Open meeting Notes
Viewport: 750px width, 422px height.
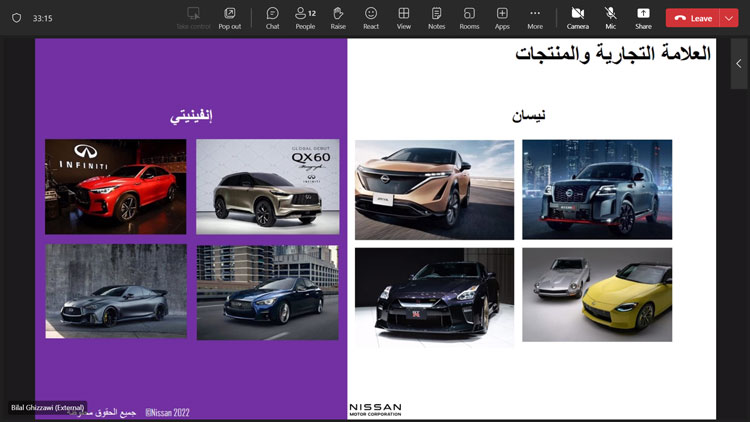pos(436,17)
